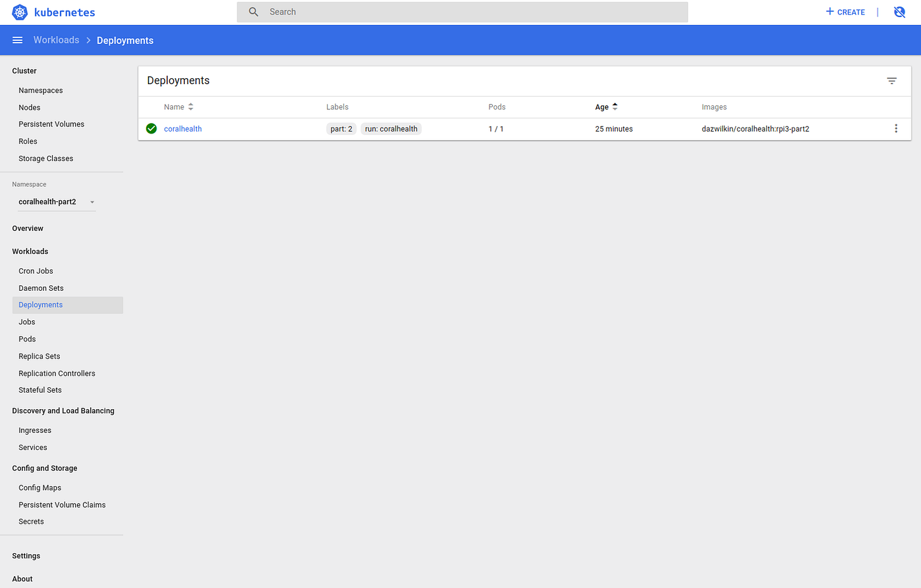Navigate to Pods in sidebar
This screenshot has width=921, height=588.
tap(27, 339)
